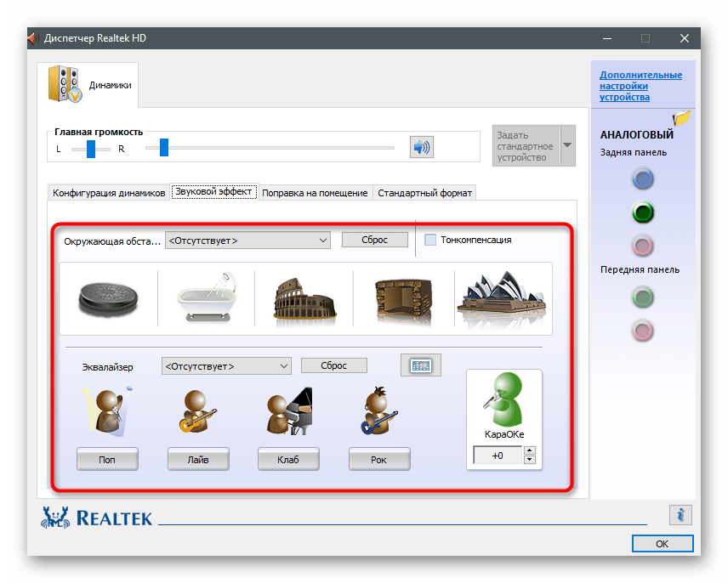
Task: Select the blue rear panel audio jack
Action: coord(644,178)
